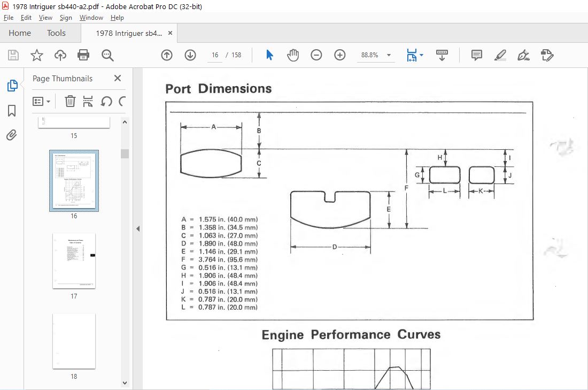The height and width of the screenshot is (390, 588).
Task: Select the highlight text pen tool
Action: pyautogui.click(x=500, y=55)
